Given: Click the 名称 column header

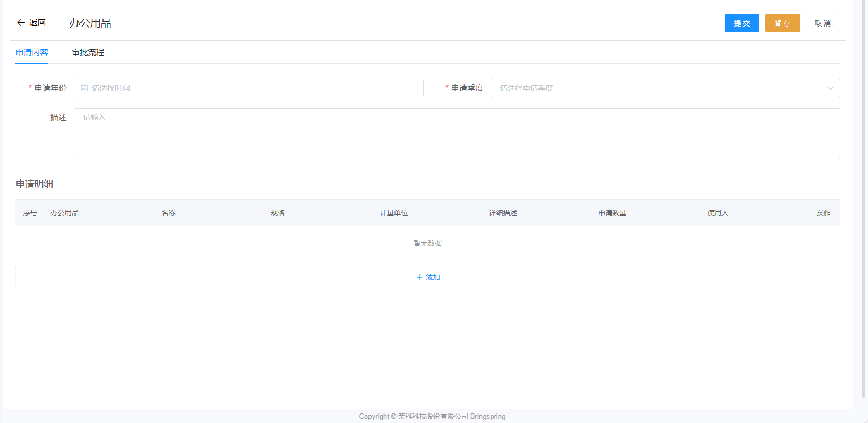Looking at the screenshot, I should tap(168, 213).
